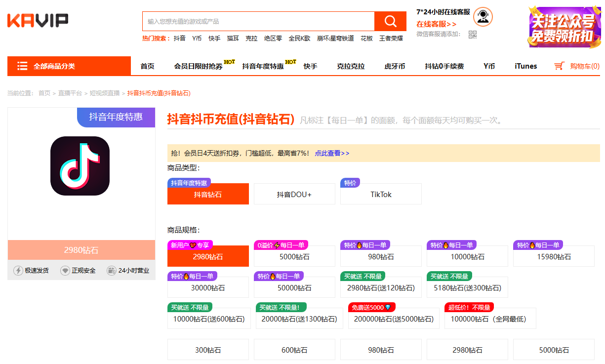605x364 pixels.
Task: Select the 抖音DOU+ product type
Action: (294, 194)
